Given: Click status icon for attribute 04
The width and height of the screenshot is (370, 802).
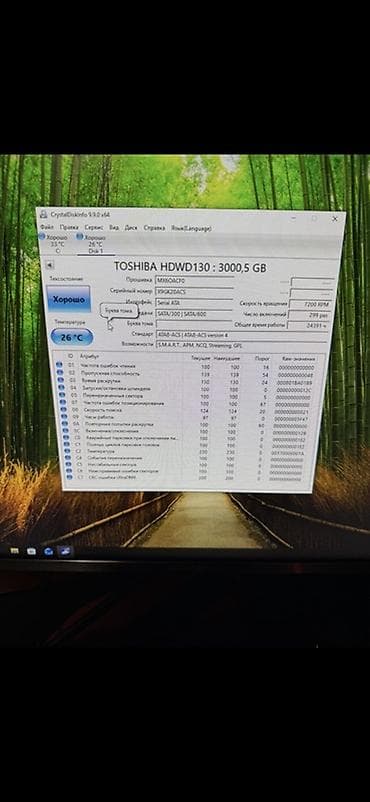Looking at the screenshot, I should (x=61, y=387).
